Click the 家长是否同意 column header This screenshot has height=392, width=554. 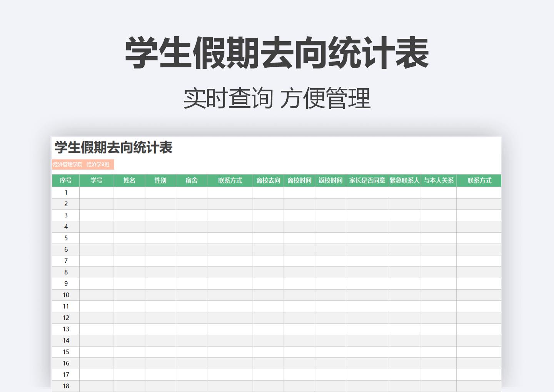point(367,179)
